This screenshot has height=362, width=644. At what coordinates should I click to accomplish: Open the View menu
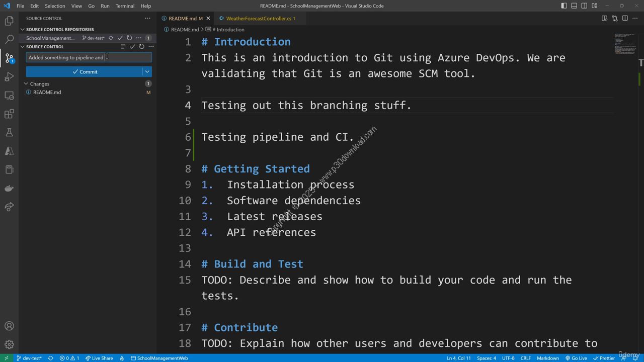[x=76, y=6]
